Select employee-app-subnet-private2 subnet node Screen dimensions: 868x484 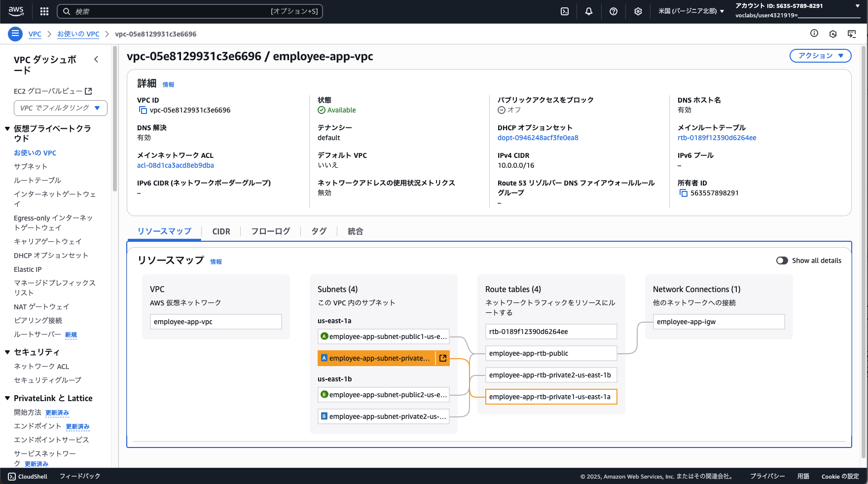coord(384,416)
